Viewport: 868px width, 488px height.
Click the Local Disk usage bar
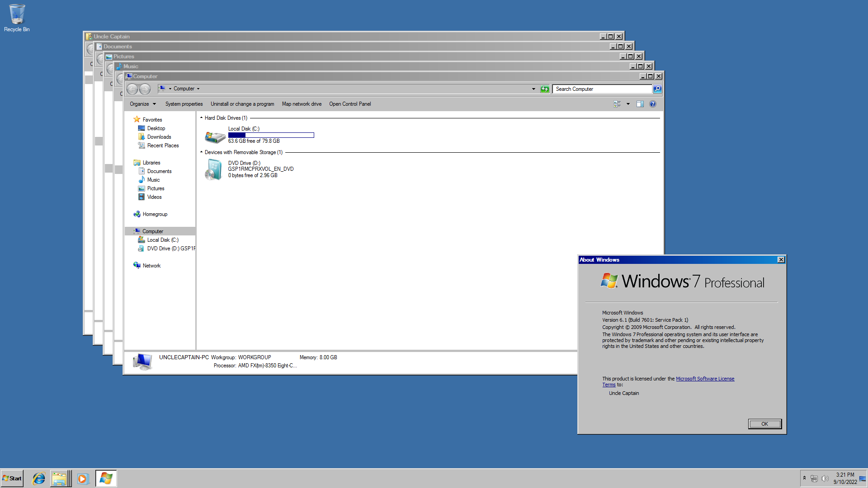point(271,135)
